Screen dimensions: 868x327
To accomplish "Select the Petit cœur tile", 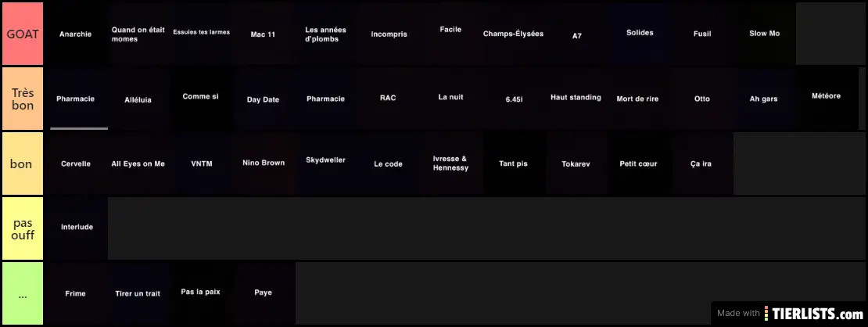I will click(638, 163).
